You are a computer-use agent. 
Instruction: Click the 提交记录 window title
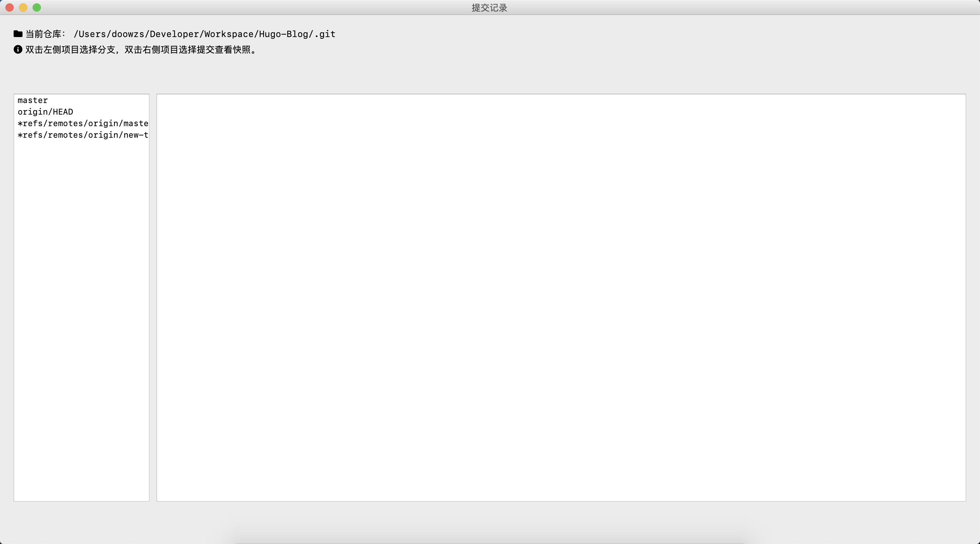[x=489, y=8]
